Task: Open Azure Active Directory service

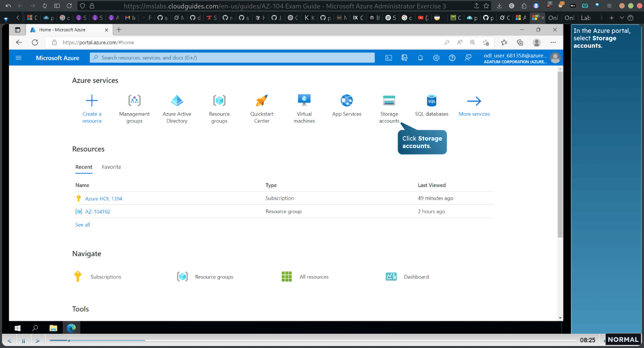Action: pos(177,109)
